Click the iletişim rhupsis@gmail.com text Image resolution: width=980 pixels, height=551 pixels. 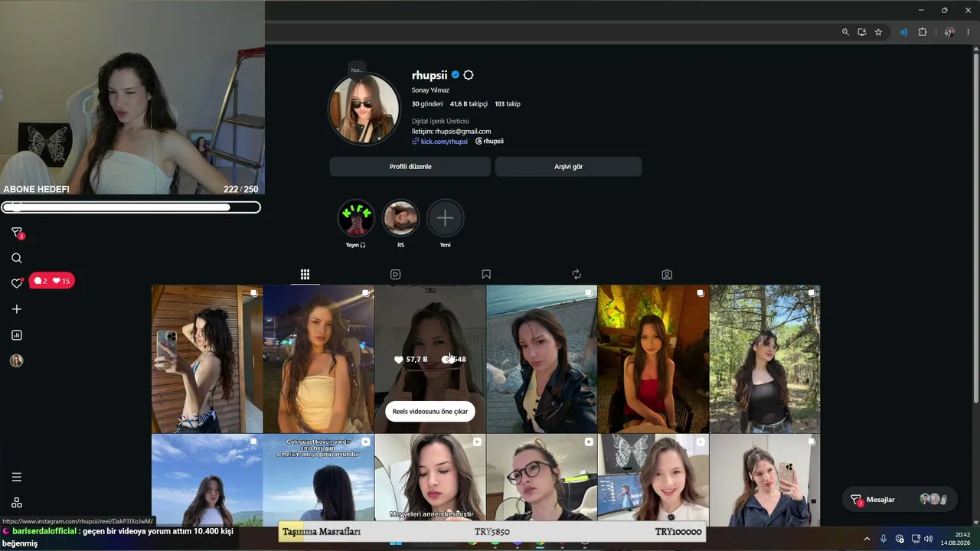tap(451, 132)
